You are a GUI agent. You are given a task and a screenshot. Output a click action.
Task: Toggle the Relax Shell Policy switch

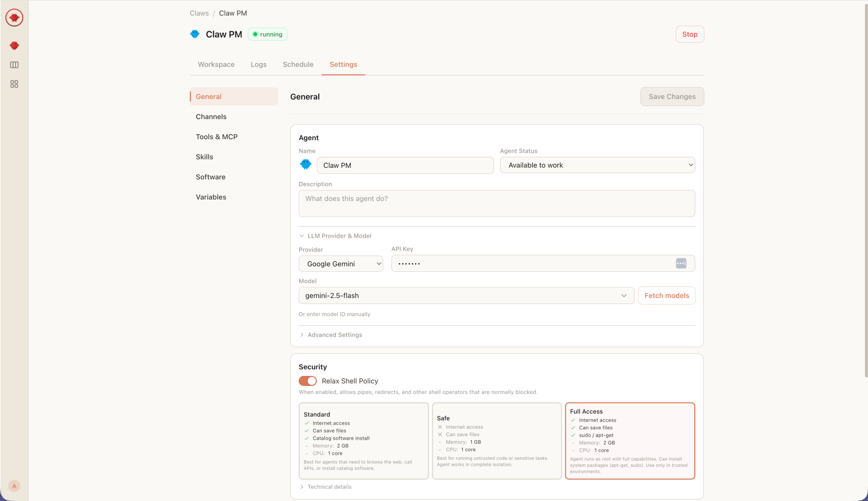[x=308, y=381]
